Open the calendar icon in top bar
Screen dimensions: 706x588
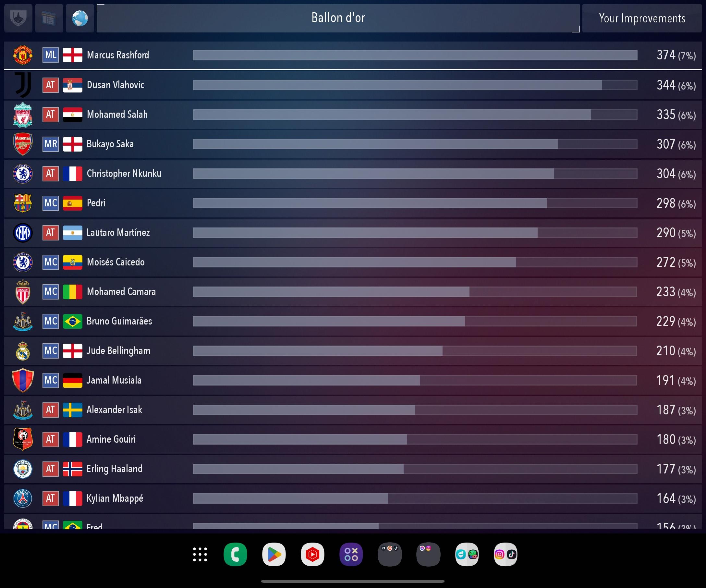49,18
